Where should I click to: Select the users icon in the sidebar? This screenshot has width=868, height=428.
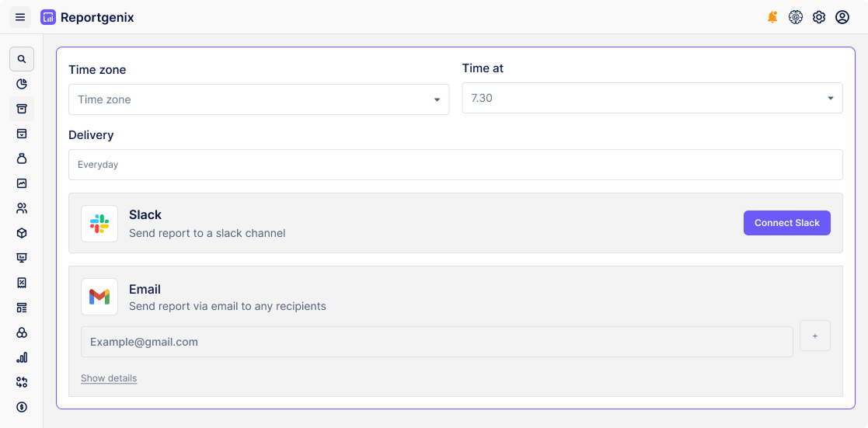(22, 208)
